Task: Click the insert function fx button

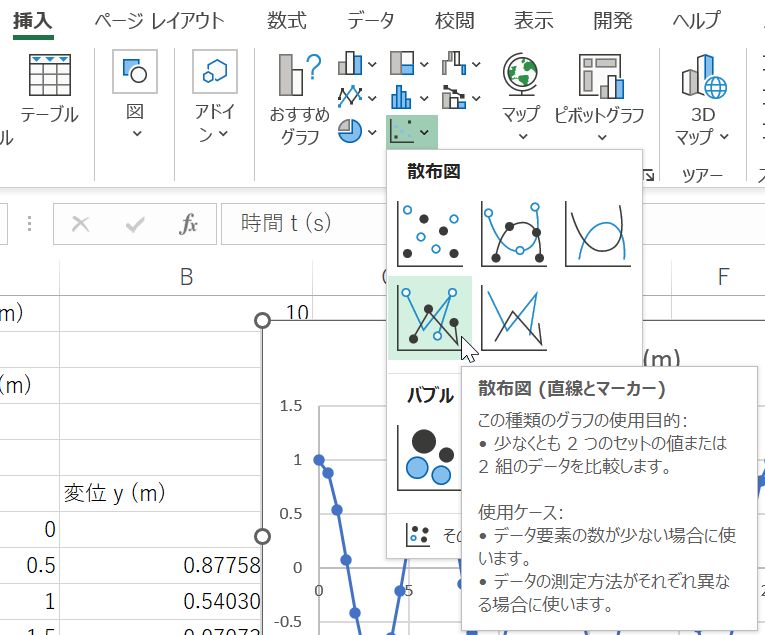Action: point(188,224)
